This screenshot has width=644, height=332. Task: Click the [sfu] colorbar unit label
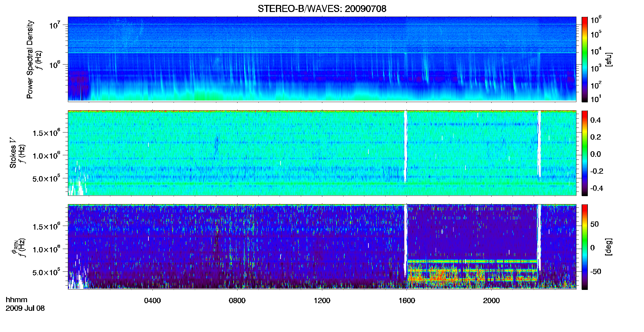click(609, 59)
